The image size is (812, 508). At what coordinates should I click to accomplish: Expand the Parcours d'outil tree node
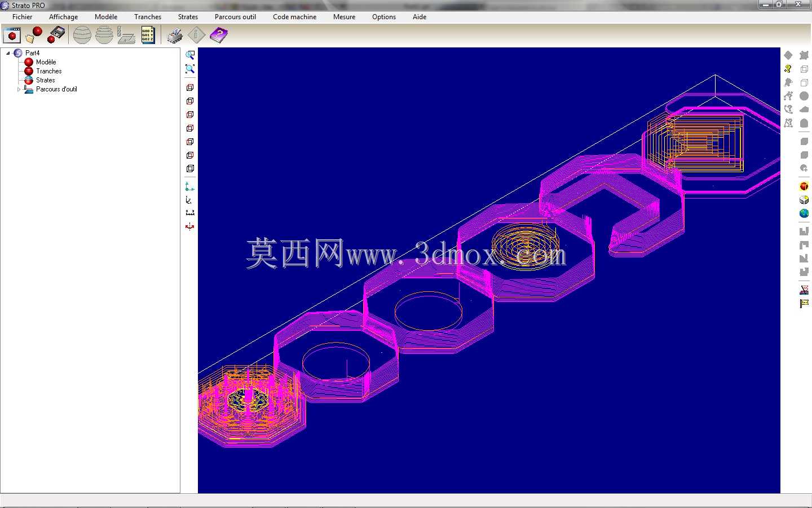(19, 89)
